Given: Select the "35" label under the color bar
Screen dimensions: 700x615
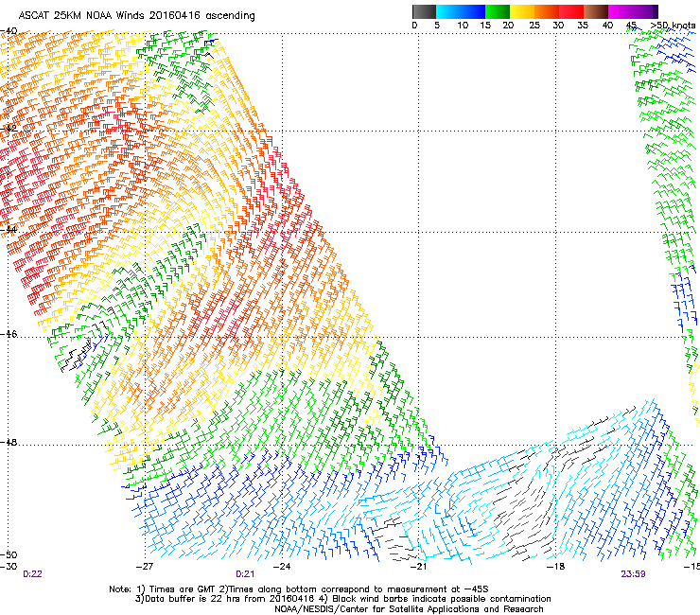Looking at the screenshot, I should tap(583, 26).
